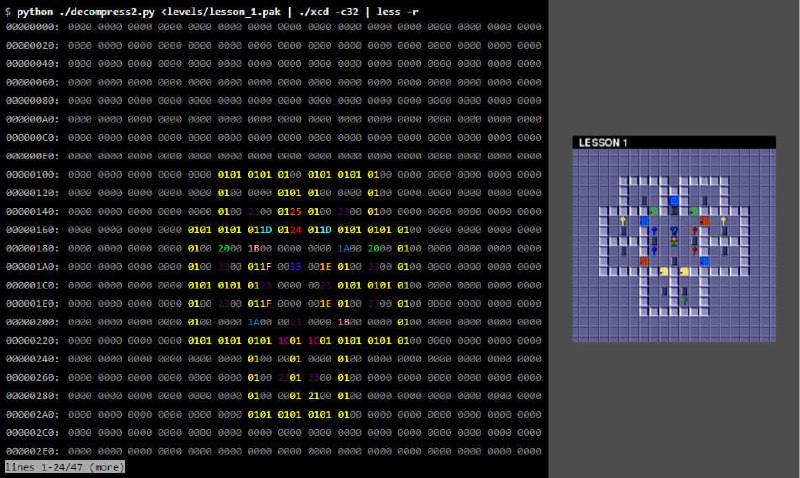Image resolution: width=800 pixels, height=478 pixels.
Task: Click the blue question-mark hint tile
Action: click(674, 231)
